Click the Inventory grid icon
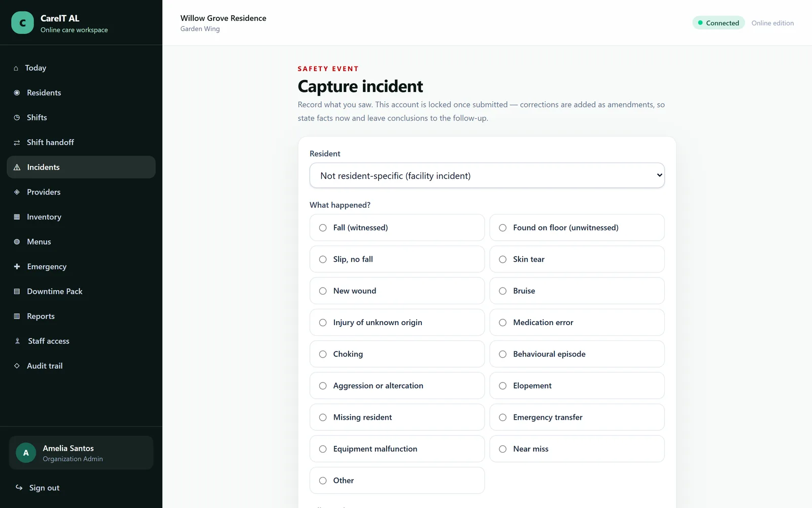 pos(17,217)
